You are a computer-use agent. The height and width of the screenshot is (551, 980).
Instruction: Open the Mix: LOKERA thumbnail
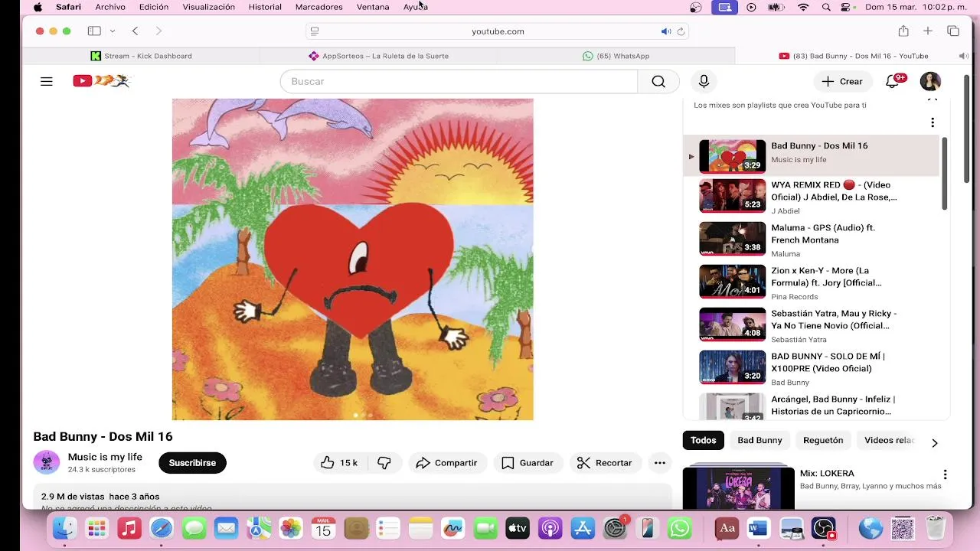coord(739,487)
